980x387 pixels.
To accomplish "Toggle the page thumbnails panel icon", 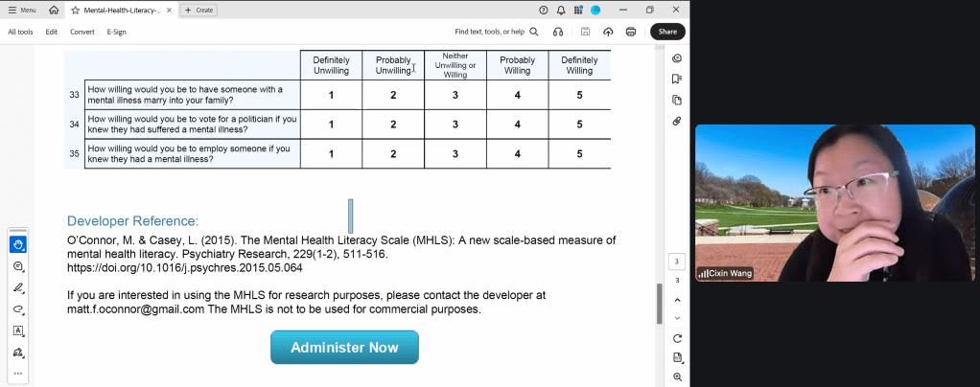I will point(677,100).
